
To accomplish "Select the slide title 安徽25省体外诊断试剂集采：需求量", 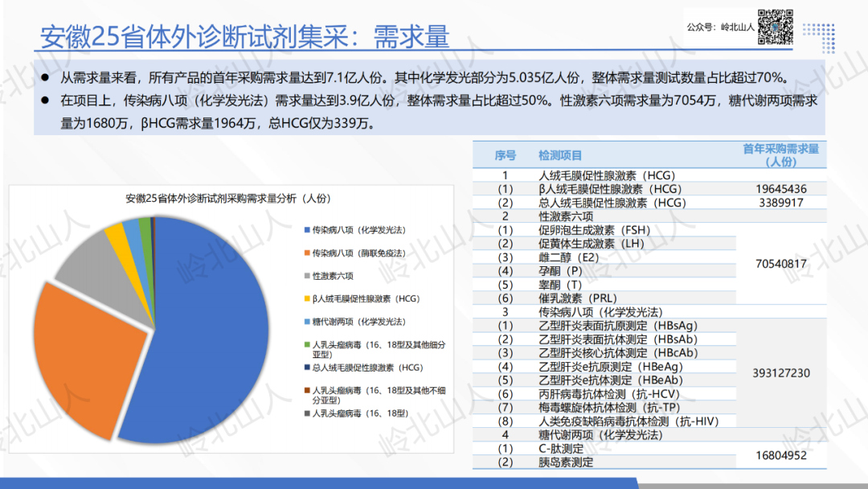I will tap(244, 36).
